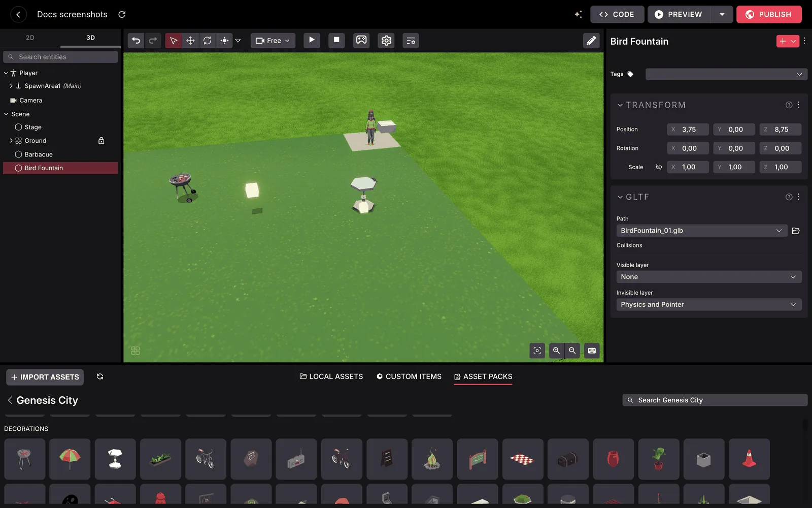Click IMPORT ASSETS button
Viewport: 812px width, 508px height.
pos(45,377)
